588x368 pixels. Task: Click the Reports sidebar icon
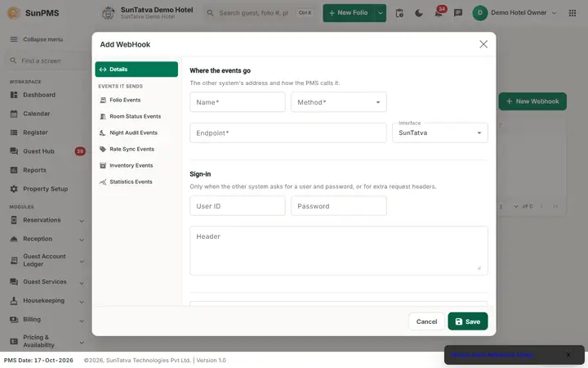(x=14, y=170)
